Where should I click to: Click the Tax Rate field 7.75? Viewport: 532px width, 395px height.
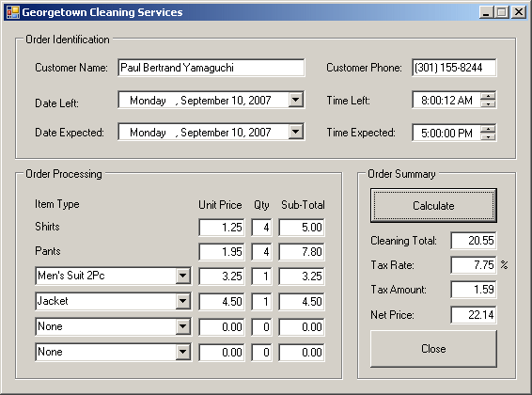pyautogui.click(x=474, y=265)
